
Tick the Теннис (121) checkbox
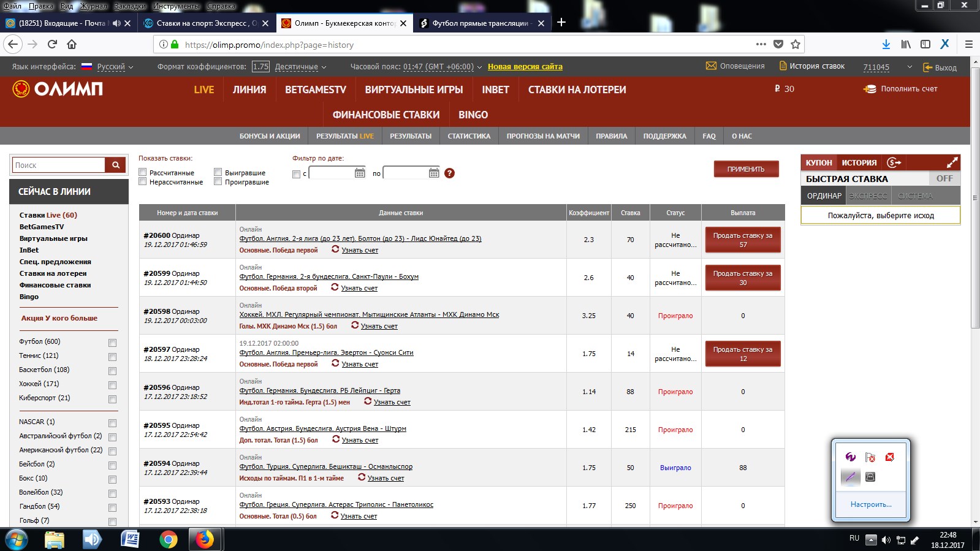point(112,357)
